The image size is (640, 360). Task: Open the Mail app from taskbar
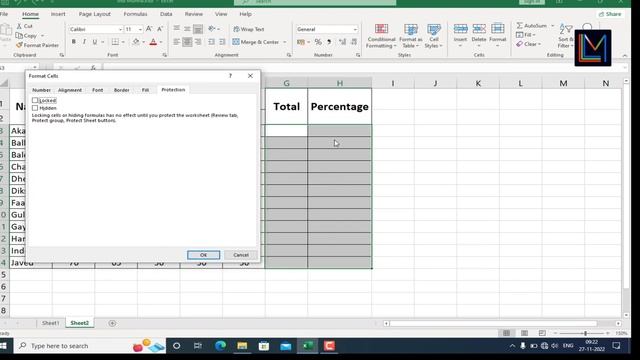tap(286, 346)
